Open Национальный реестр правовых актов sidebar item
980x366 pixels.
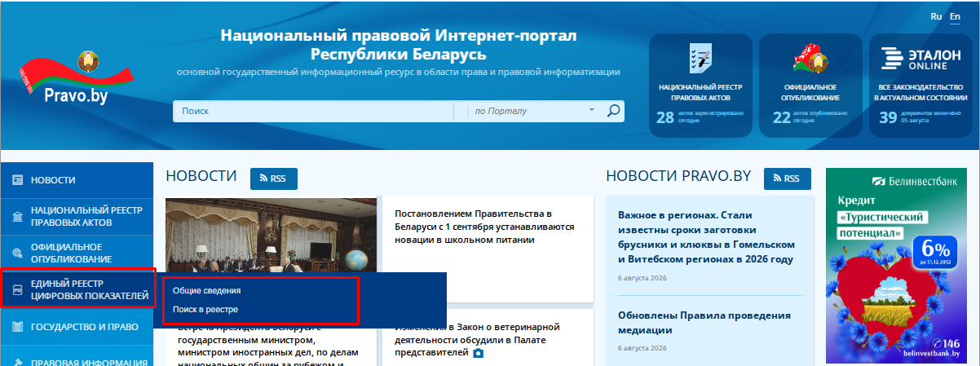[77, 216]
